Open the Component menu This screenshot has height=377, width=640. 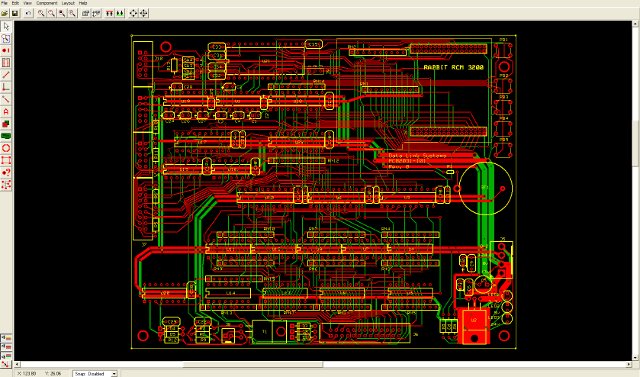point(47,3)
